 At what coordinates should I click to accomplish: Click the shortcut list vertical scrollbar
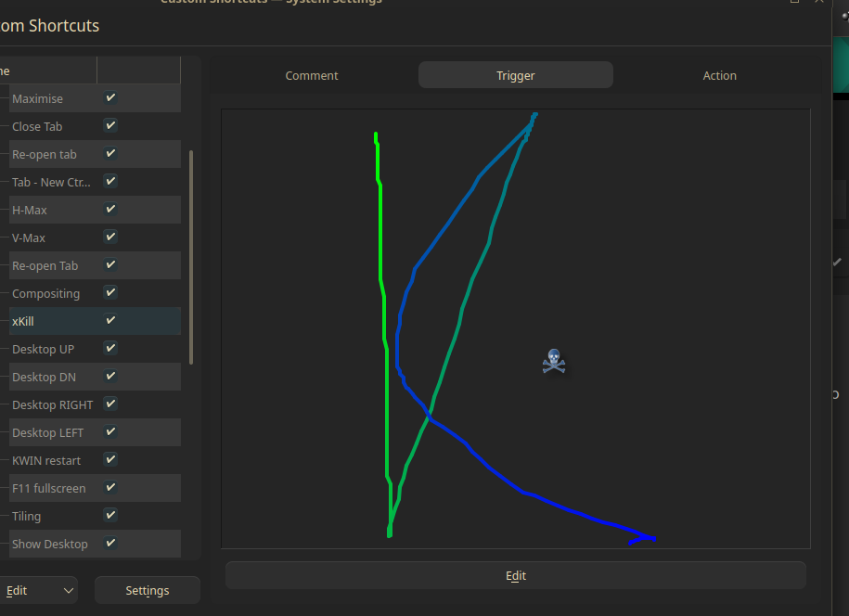click(x=191, y=258)
